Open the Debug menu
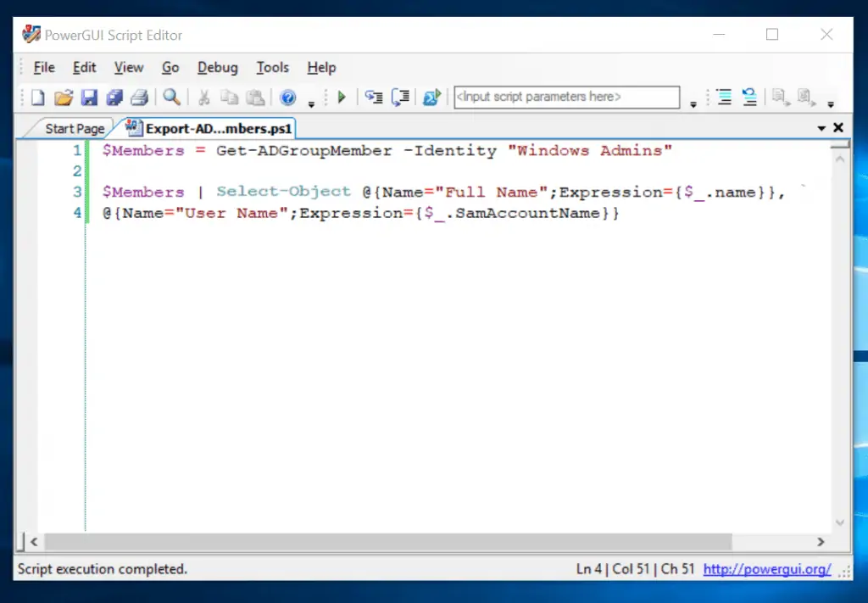This screenshot has height=603, width=868. coord(218,68)
